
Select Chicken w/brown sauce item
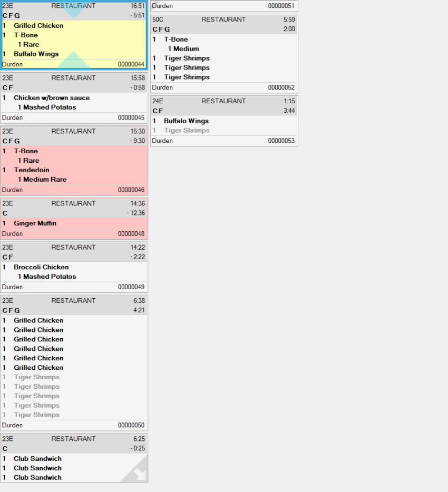click(x=74, y=97)
